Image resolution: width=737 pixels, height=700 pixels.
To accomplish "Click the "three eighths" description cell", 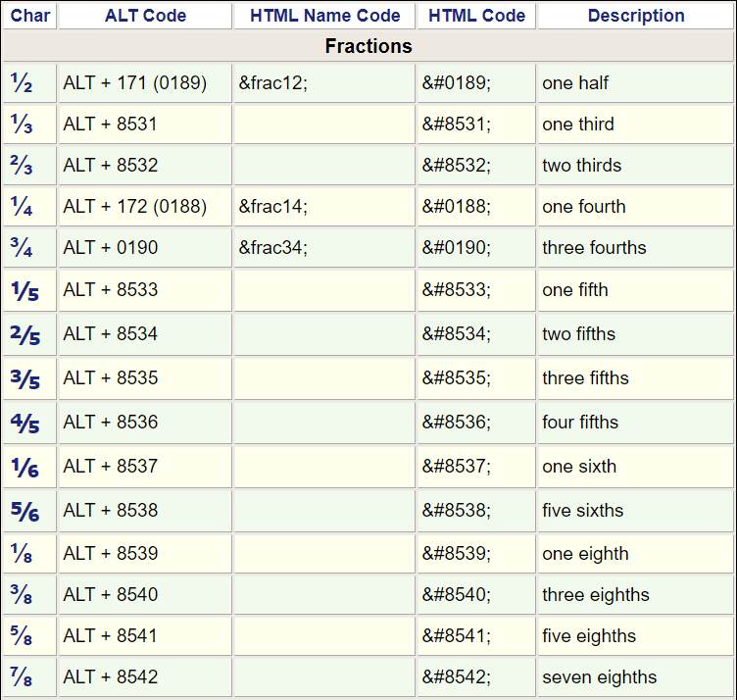I will [595, 595].
